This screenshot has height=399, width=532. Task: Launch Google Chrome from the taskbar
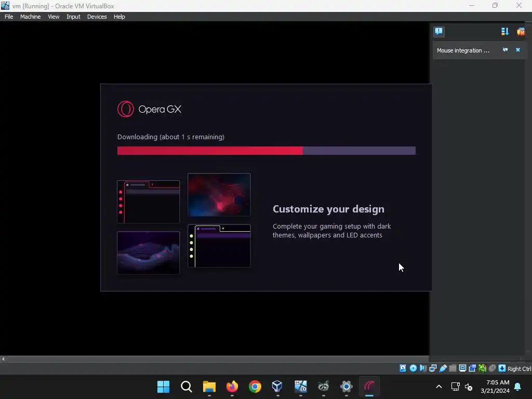click(x=255, y=387)
